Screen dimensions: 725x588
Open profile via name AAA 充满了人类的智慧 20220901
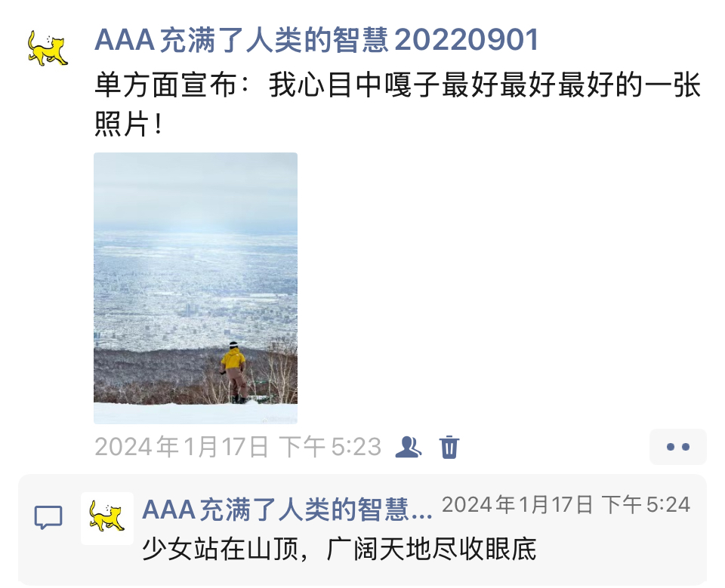tap(316, 40)
